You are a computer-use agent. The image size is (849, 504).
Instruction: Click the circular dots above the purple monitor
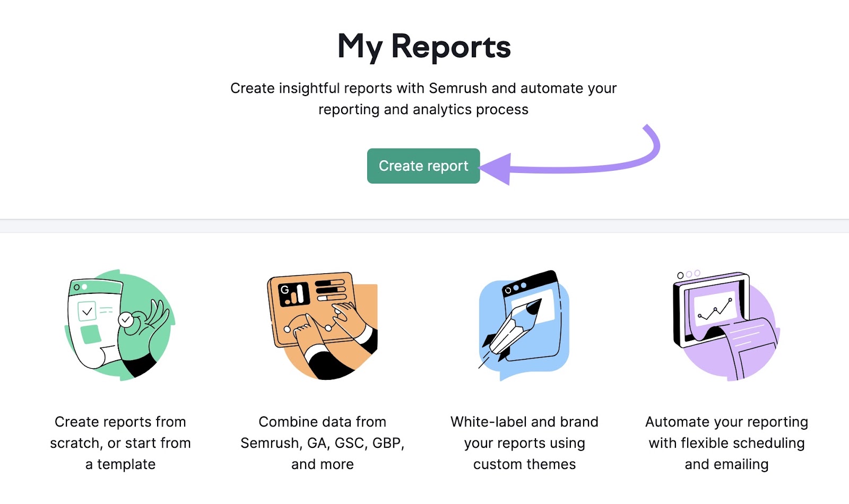click(x=688, y=275)
